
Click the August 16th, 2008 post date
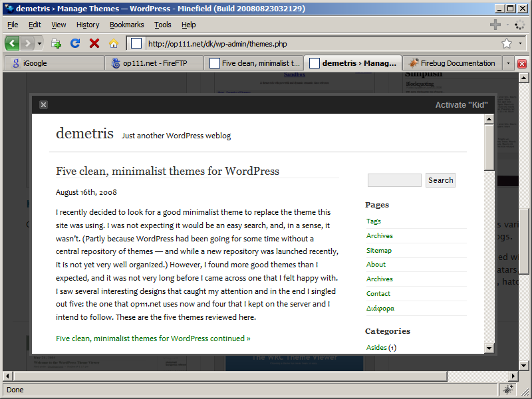point(86,192)
